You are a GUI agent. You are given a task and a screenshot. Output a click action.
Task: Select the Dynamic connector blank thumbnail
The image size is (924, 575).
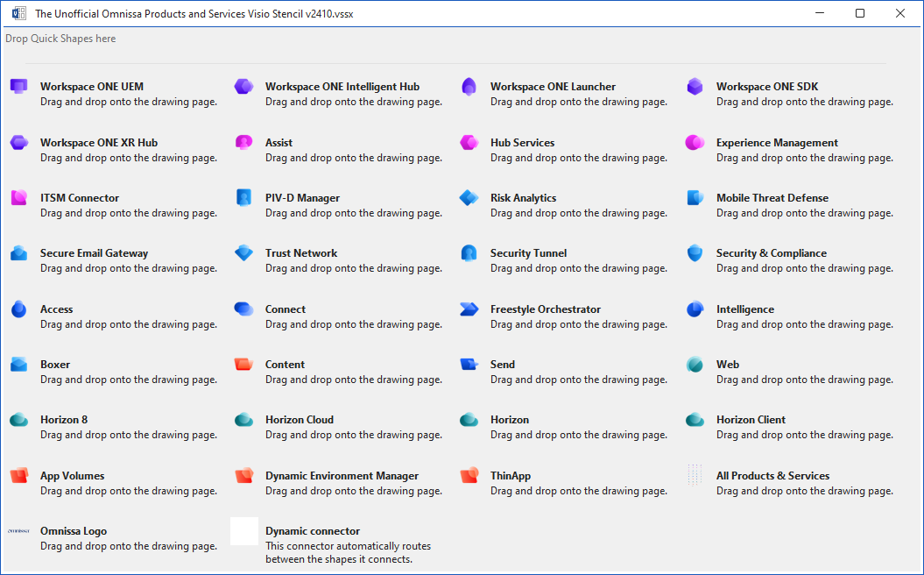coord(244,531)
